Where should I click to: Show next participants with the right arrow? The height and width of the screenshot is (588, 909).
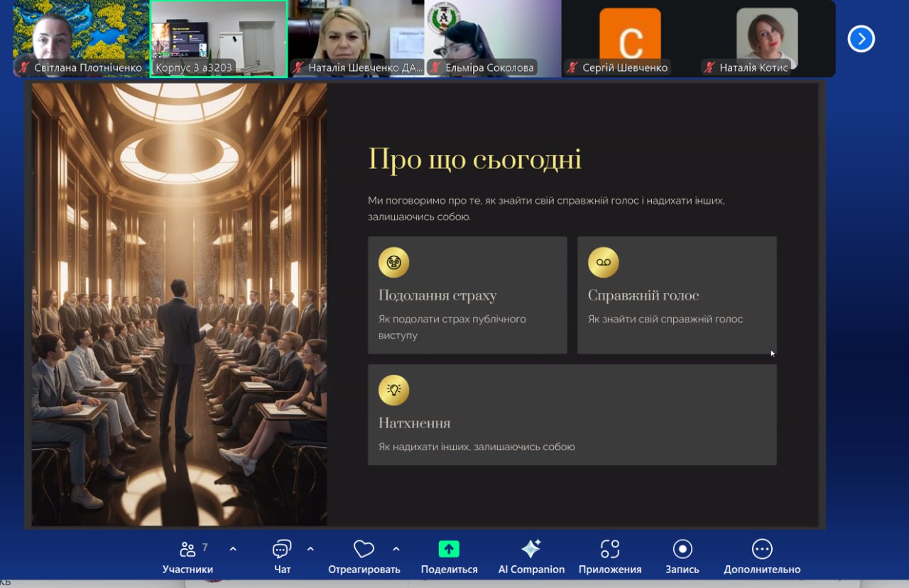coord(861,38)
